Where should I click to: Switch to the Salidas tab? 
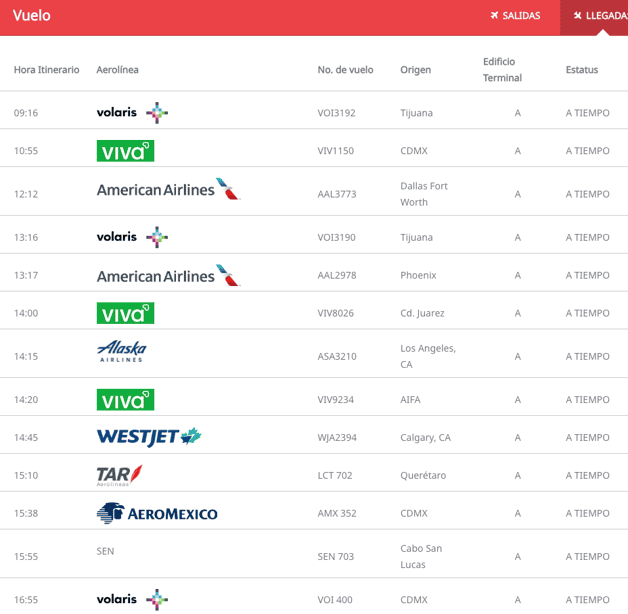pos(515,16)
